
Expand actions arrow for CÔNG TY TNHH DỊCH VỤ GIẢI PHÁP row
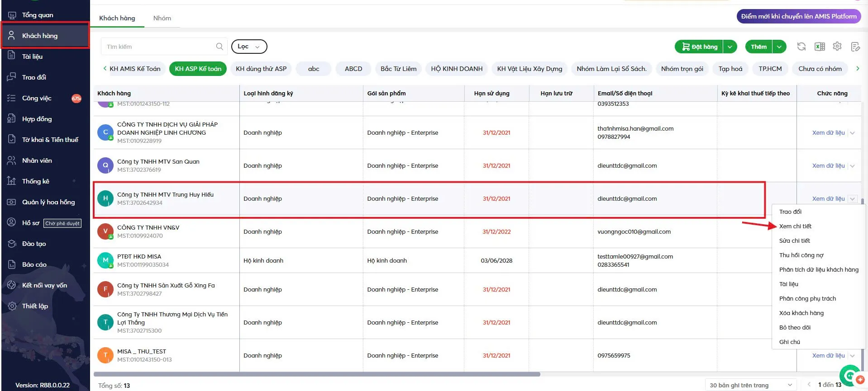[852, 133]
